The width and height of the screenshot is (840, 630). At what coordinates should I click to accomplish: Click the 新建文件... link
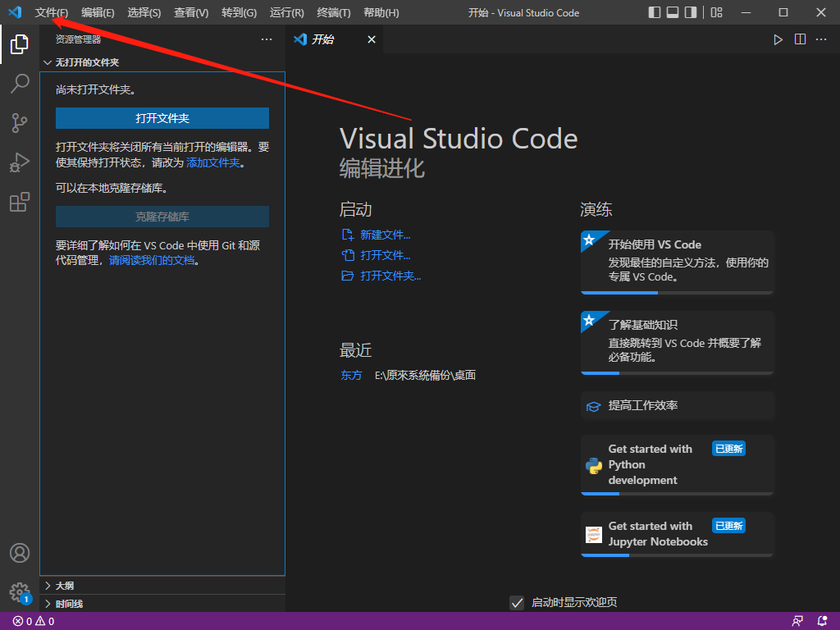[x=386, y=235]
